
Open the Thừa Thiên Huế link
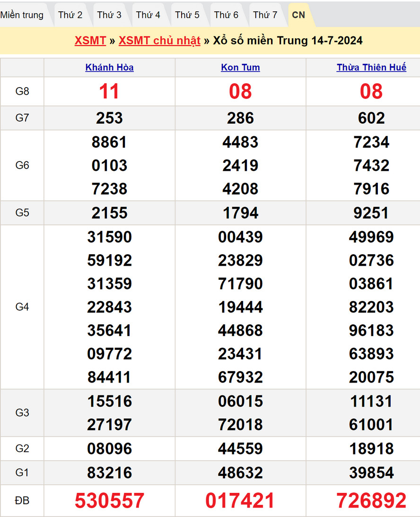[x=371, y=68]
